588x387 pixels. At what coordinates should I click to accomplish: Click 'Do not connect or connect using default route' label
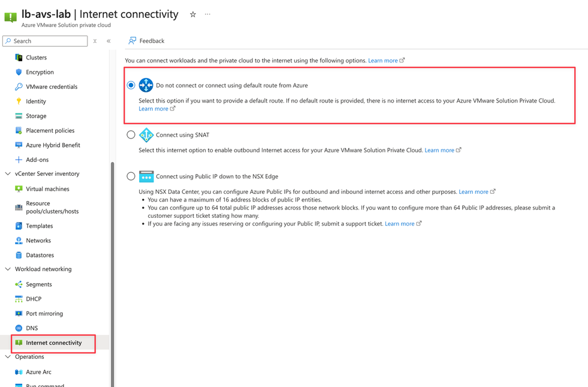(x=232, y=86)
